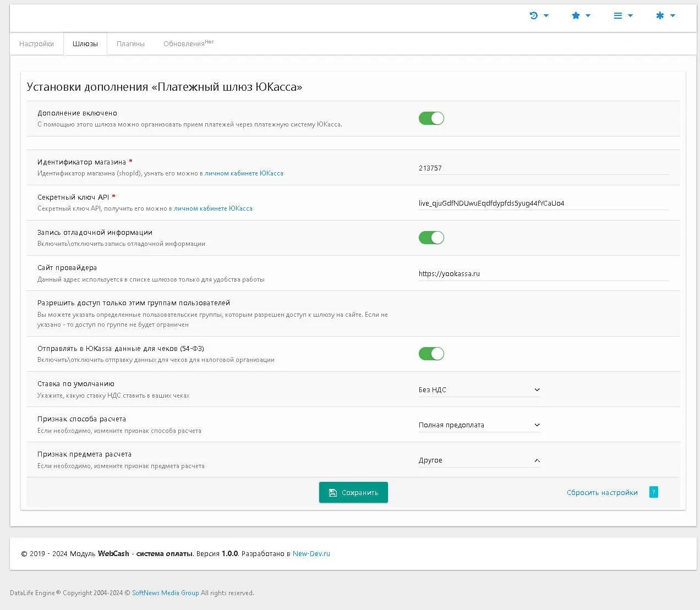Open 'личном кабинете ЮКасса' link under API key

(x=213, y=208)
